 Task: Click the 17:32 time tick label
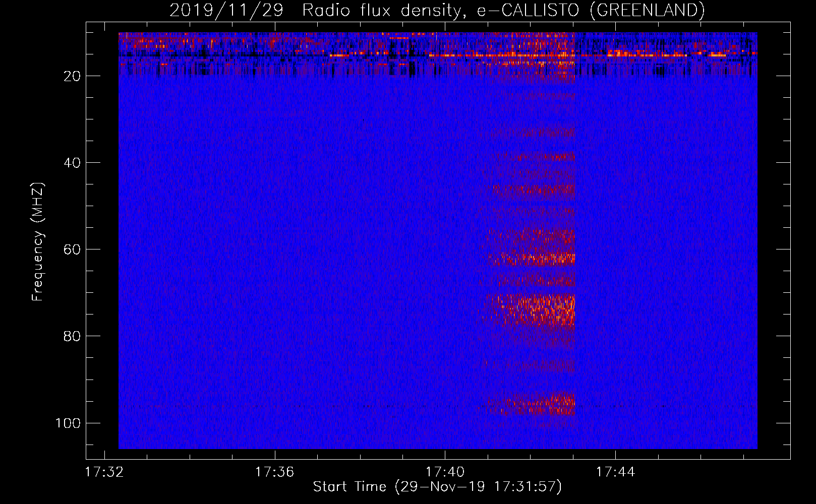104,472
